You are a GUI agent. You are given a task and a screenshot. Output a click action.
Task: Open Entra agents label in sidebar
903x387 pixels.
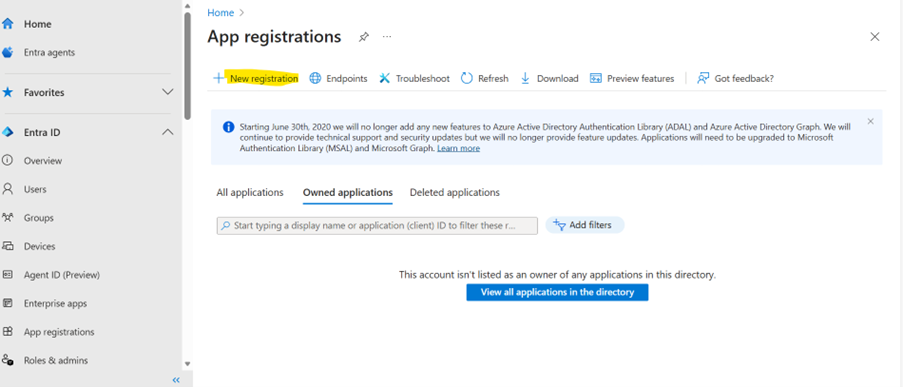(x=49, y=52)
